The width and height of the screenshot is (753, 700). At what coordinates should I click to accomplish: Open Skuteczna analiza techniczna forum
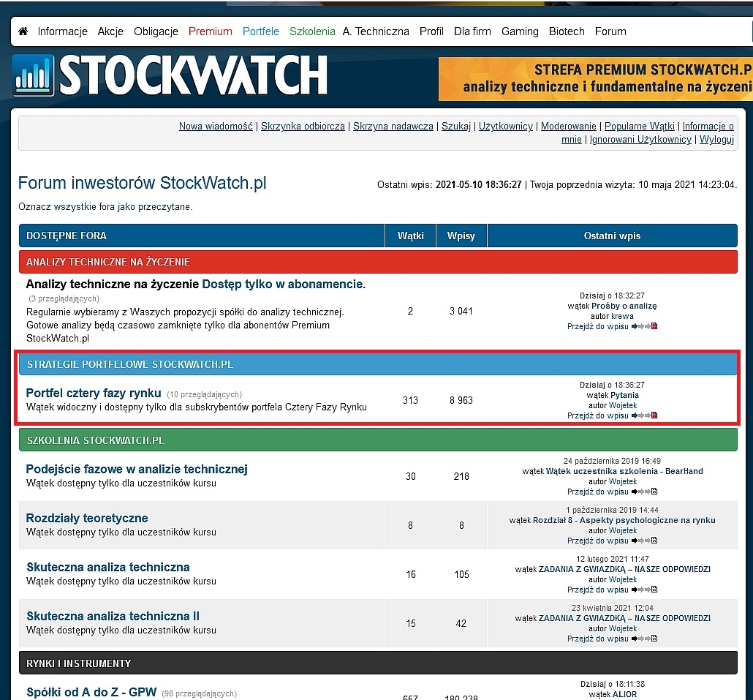click(108, 567)
